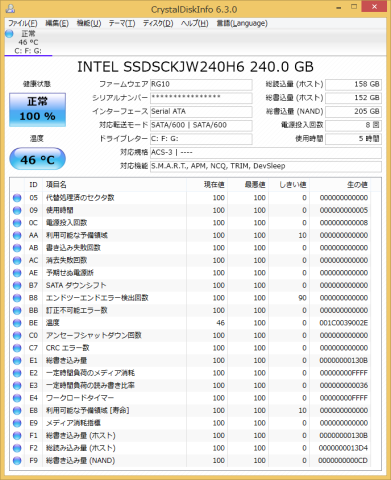Click the serial number field
391x480 pixels.
201,98
